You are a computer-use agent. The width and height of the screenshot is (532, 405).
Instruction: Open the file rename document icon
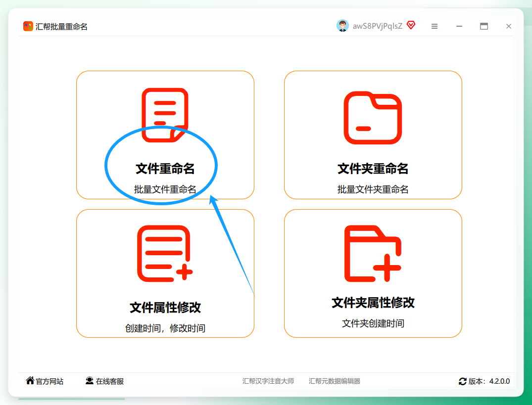pyautogui.click(x=165, y=115)
